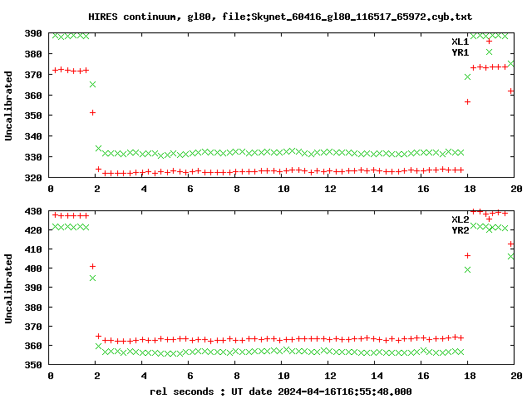This screenshot has height=399, width=532.
Task: Click bottom plot red plus near 365 just after 2 seconds
Action: pyautogui.click(x=99, y=336)
